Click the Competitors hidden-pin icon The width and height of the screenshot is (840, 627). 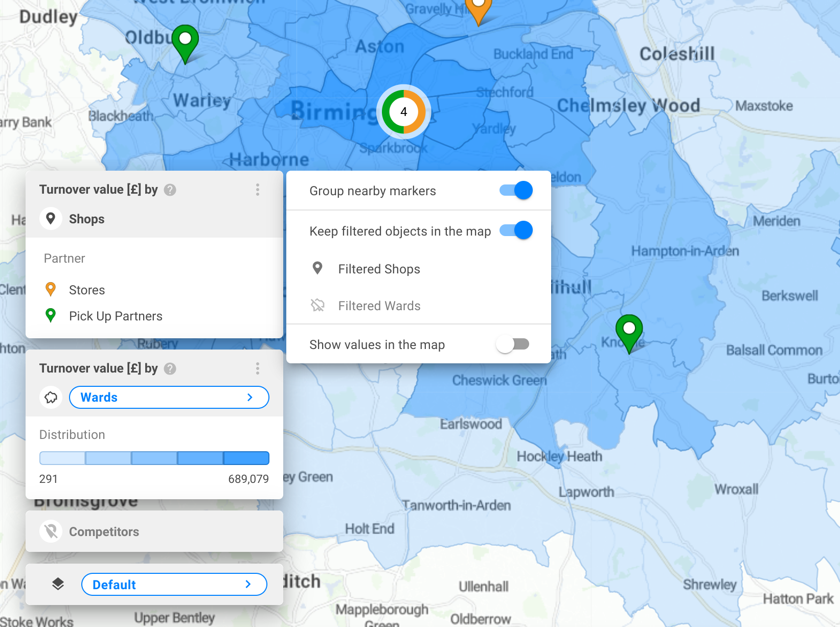[x=51, y=532]
